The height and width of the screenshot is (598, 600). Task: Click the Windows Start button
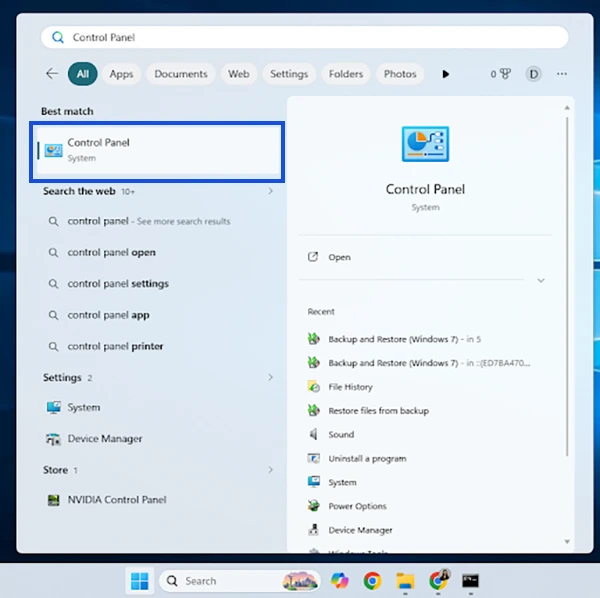tap(140, 581)
